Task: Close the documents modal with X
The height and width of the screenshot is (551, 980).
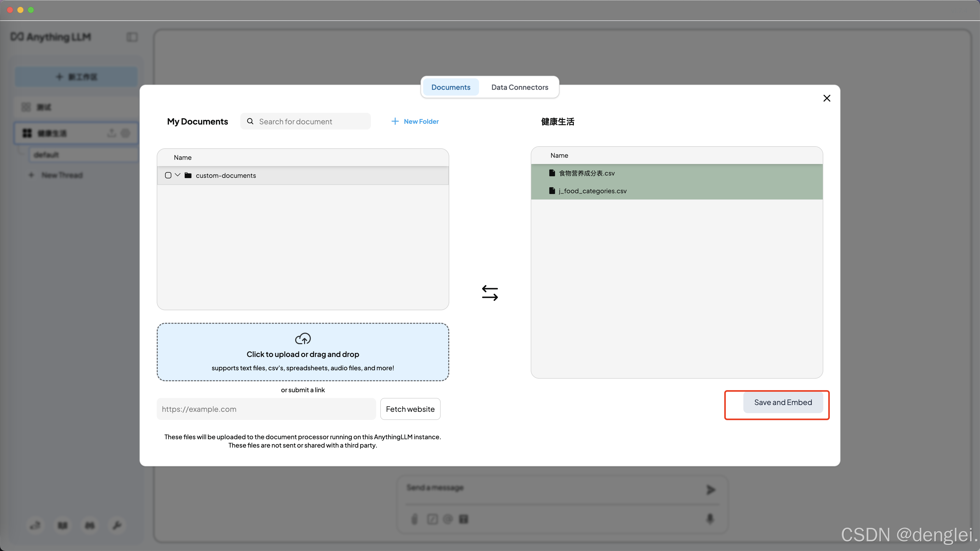Action: pyautogui.click(x=826, y=98)
